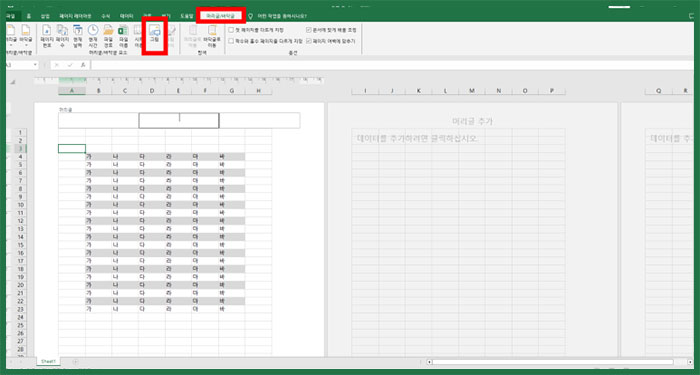Click the fx Insert Function button
The image size is (700, 375).
[83, 65]
